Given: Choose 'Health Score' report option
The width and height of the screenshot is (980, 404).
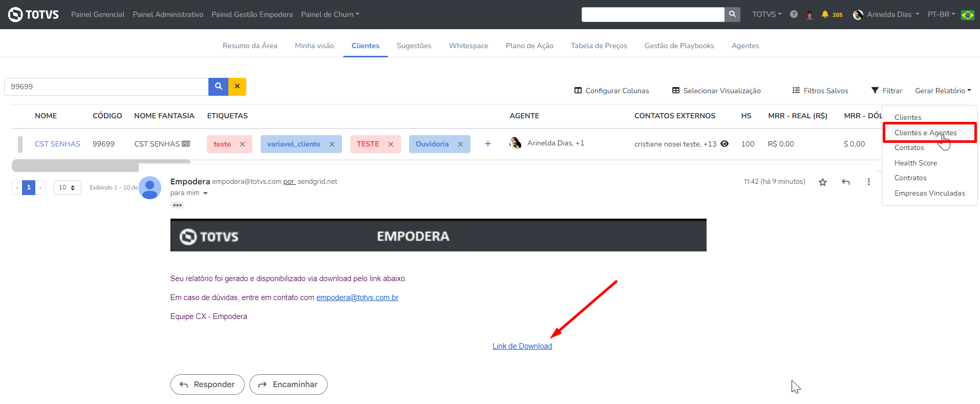Looking at the screenshot, I should 915,163.
